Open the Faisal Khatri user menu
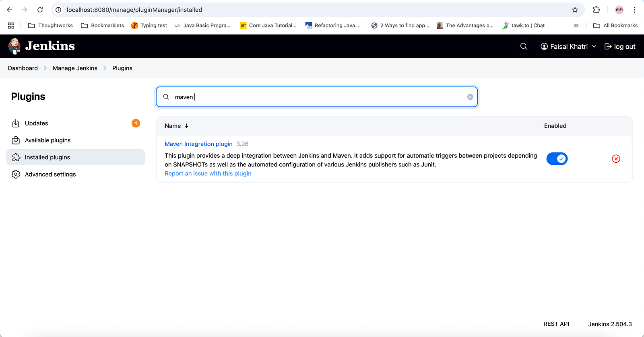644x337 pixels. tap(568, 47)
